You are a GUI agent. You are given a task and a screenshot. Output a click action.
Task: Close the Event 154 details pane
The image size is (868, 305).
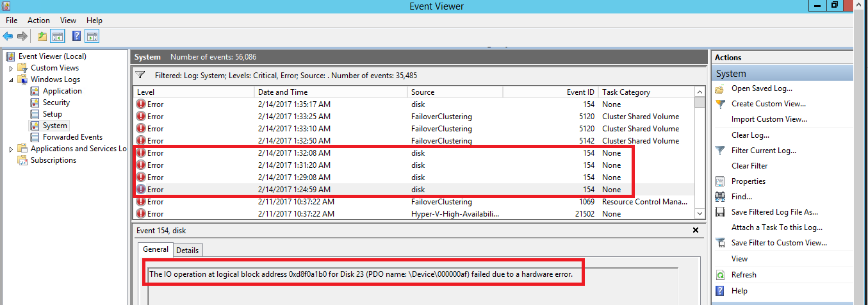tap(696, 230)
